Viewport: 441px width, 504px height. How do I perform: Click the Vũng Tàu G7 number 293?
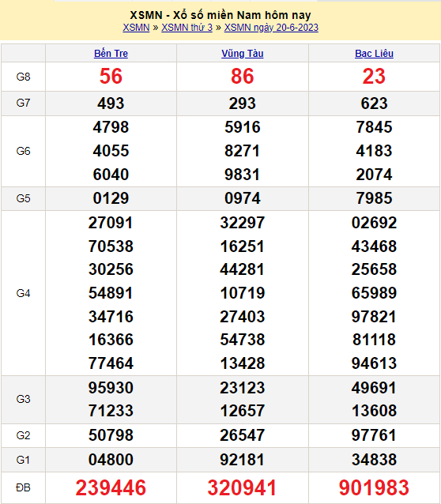(243, 103)
